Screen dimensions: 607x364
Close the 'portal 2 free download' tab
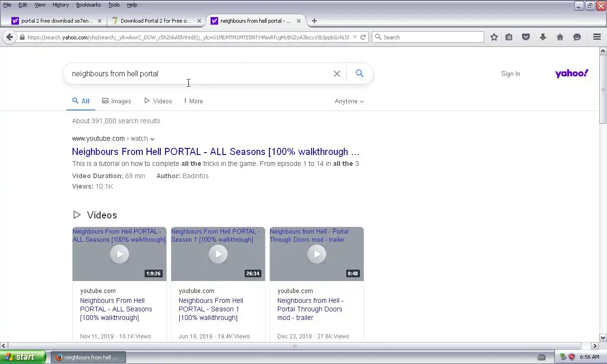[x=100, y=21]
